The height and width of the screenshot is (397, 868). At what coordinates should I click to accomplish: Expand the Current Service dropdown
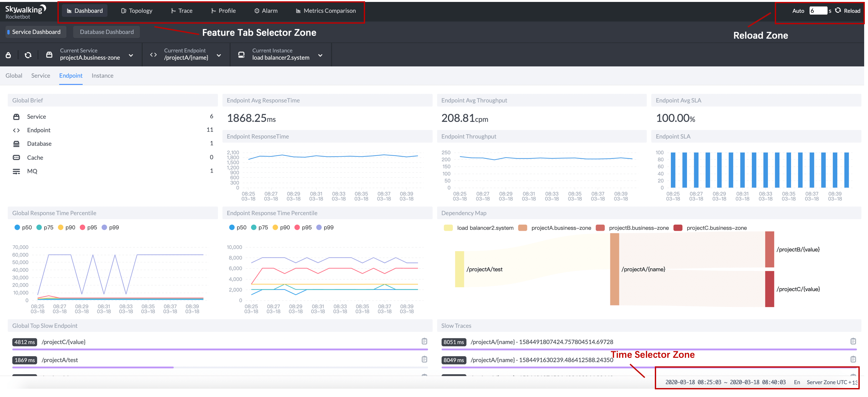coord(131,55)
